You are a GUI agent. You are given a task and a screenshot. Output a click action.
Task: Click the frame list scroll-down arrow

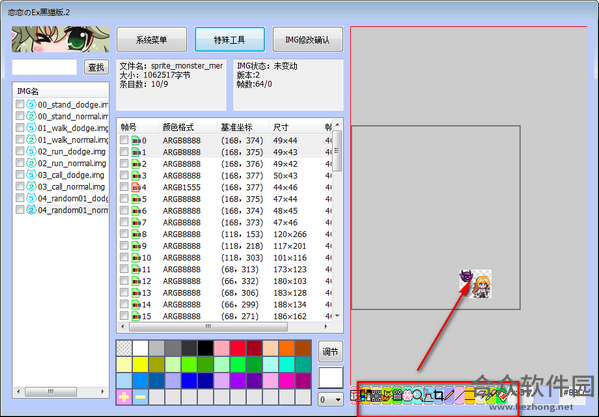(x=337, y=316)
